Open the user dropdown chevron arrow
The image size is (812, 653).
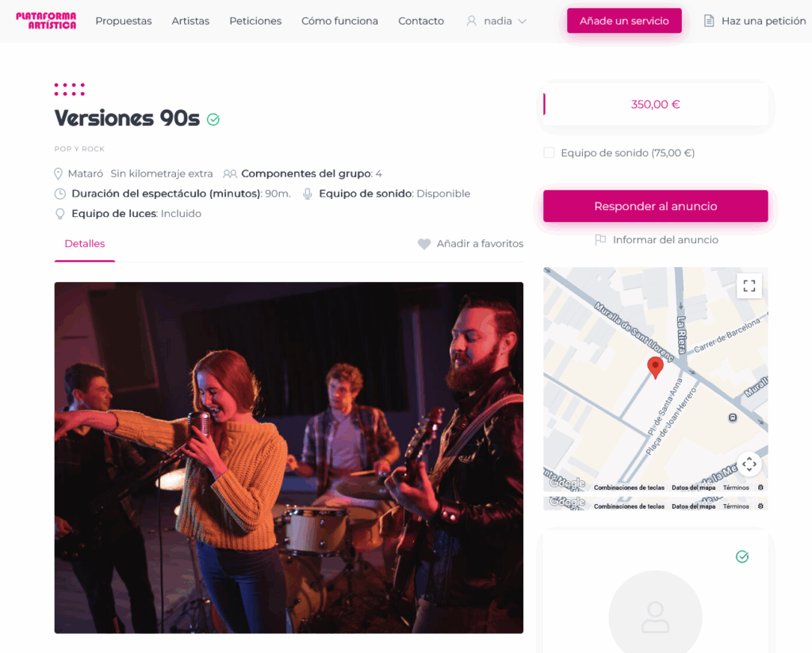pyautogui.click(x=522, y=21)
